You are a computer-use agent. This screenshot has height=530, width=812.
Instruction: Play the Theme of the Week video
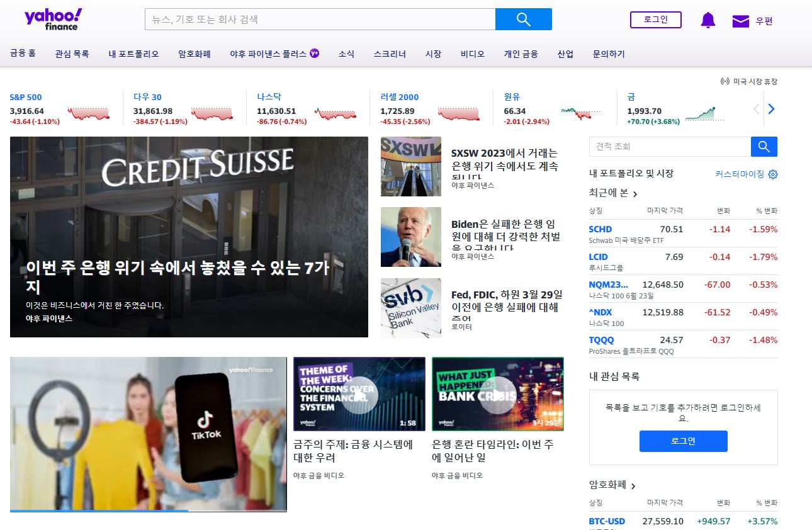359,394
